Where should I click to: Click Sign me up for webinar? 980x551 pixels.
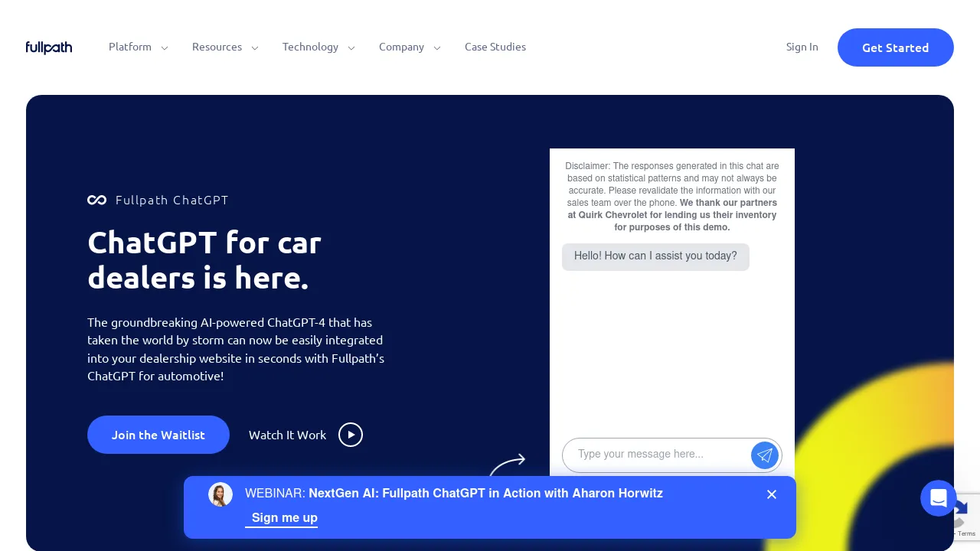coord(281,519)
